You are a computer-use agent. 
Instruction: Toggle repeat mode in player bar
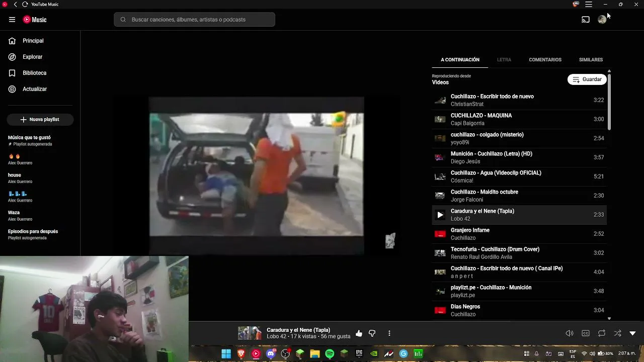tap(602, 333)
